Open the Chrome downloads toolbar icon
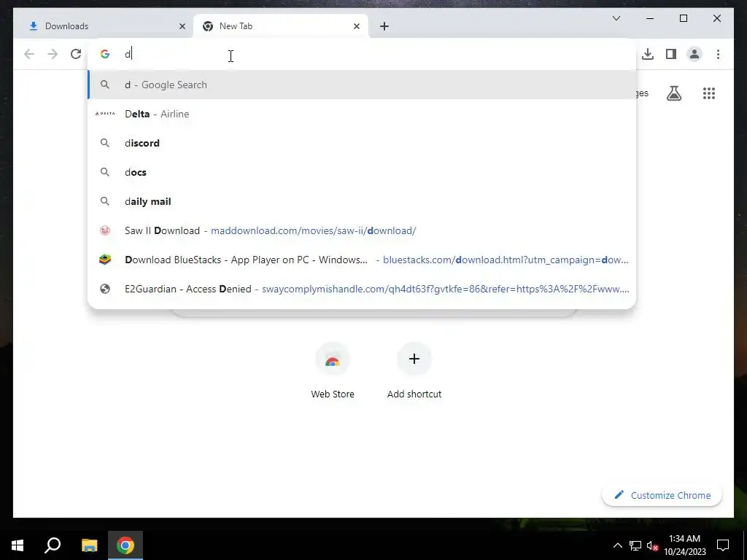 (x=648, y=54)
